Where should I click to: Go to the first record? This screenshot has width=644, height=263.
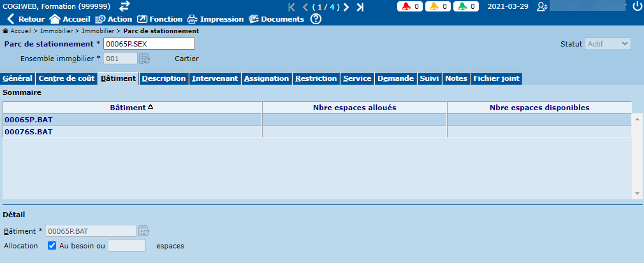click(292, 7)
